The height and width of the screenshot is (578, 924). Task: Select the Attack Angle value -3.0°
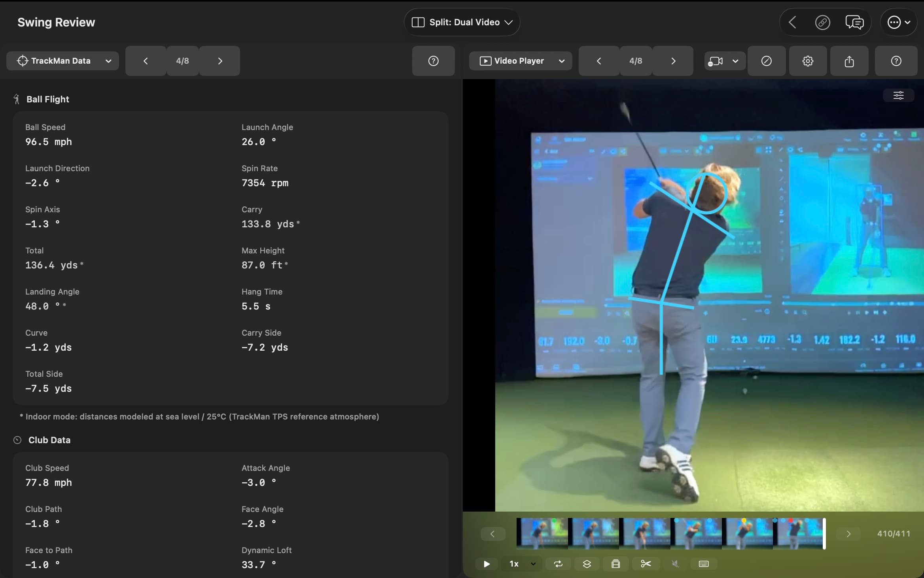coord(259,482)
